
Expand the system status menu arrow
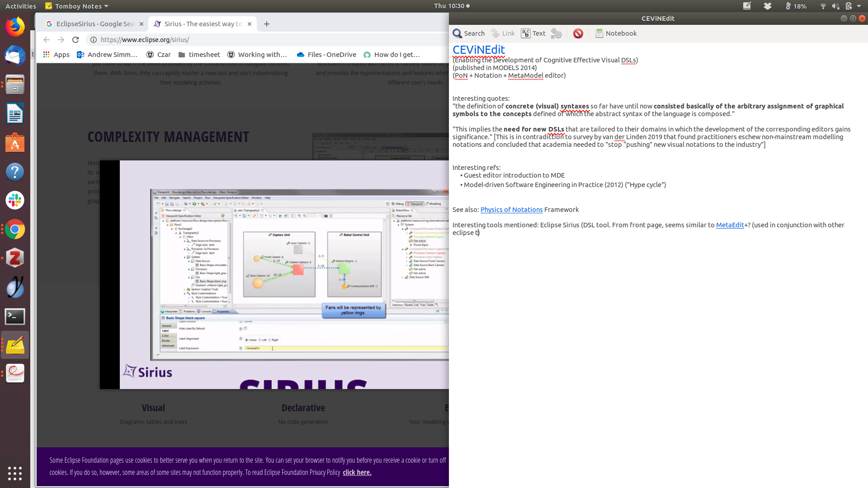tap(859, 6)
